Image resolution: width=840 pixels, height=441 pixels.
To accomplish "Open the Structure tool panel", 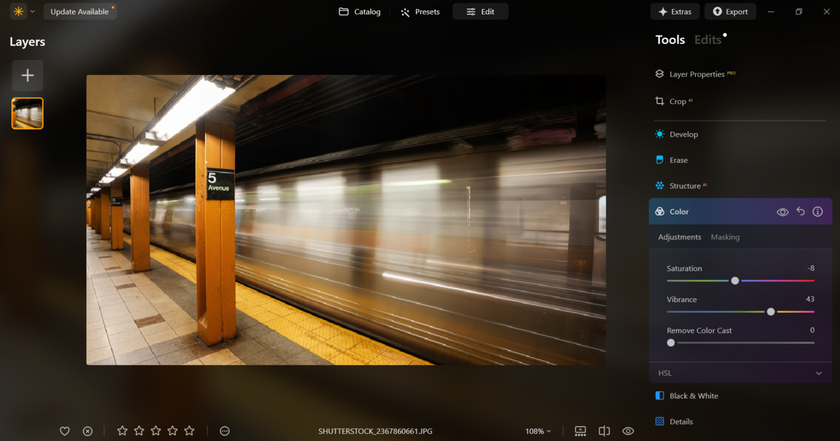I will click(x=684, y=186).
